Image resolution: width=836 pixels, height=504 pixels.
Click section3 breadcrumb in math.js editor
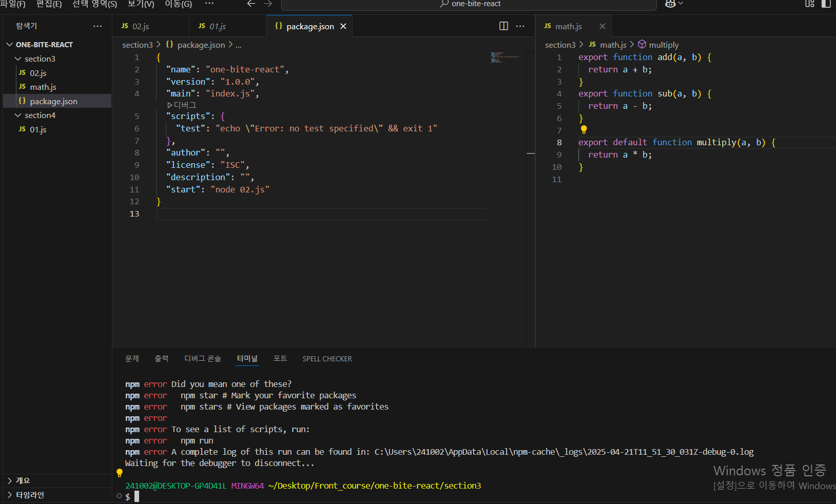560,45
